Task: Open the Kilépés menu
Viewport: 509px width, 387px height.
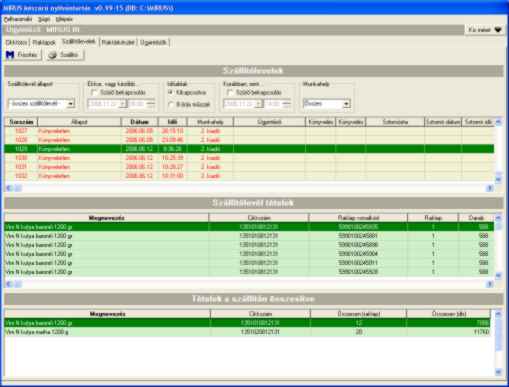Action: click(64, 19)
